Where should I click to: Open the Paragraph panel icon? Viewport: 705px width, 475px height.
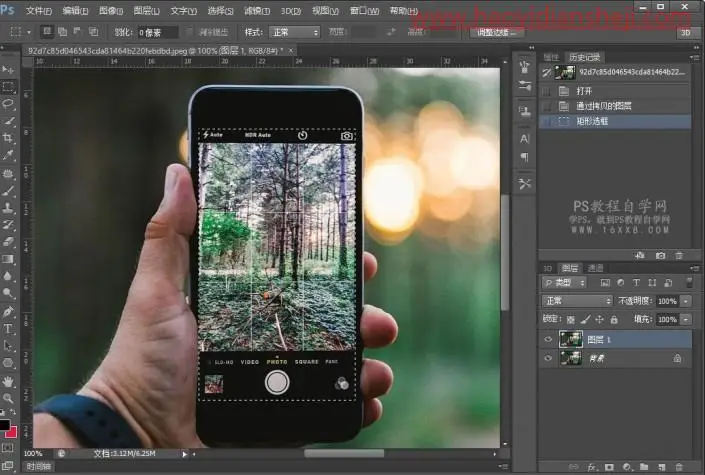[524, 157]
